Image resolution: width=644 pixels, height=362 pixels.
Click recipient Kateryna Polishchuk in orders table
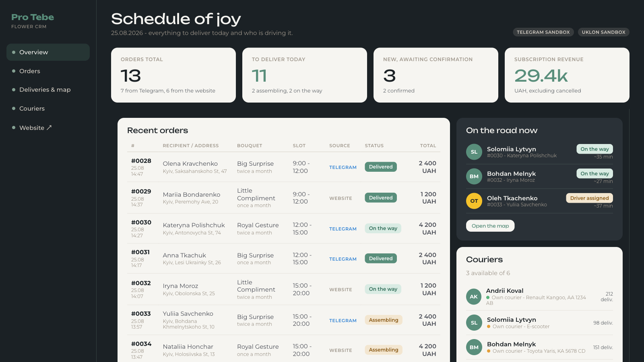tap(194, 225)
